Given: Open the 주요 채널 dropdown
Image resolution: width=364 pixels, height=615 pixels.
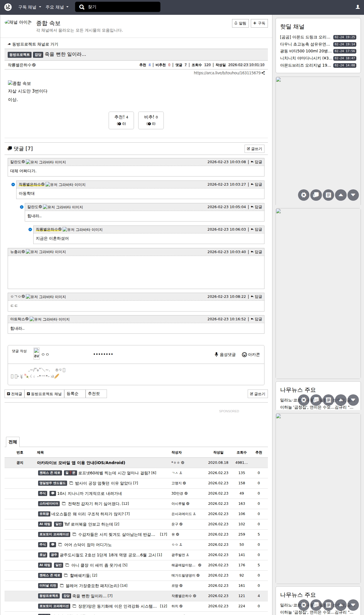Looking at the screenshot, I should pos(57,7).
